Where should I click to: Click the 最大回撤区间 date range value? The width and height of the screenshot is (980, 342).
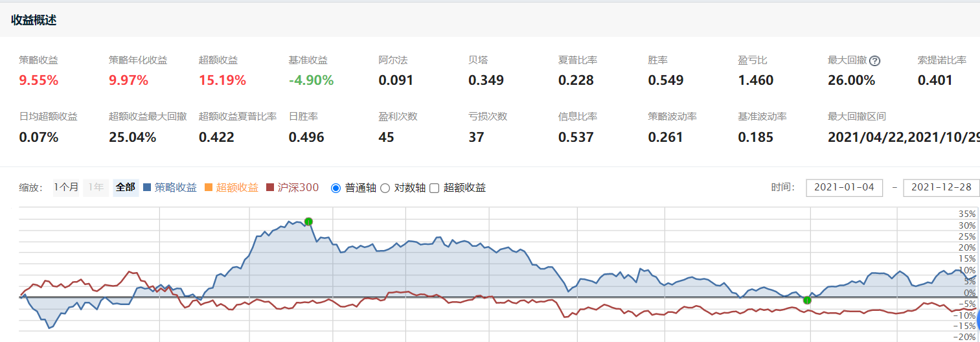pos(903,137)
